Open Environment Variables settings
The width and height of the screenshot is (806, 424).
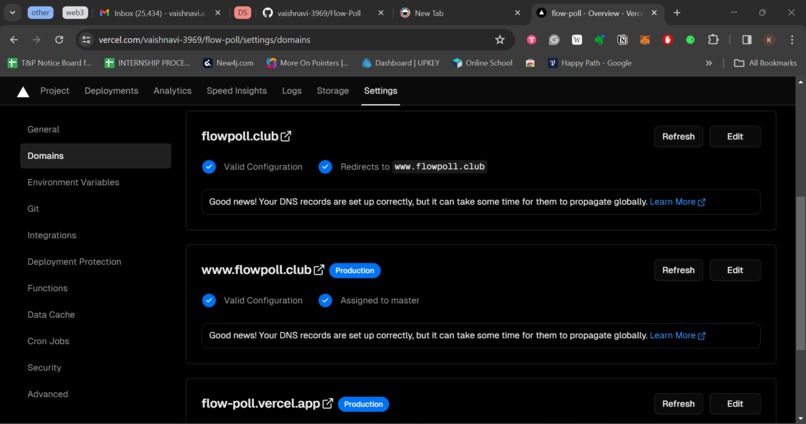pos(73,182)
